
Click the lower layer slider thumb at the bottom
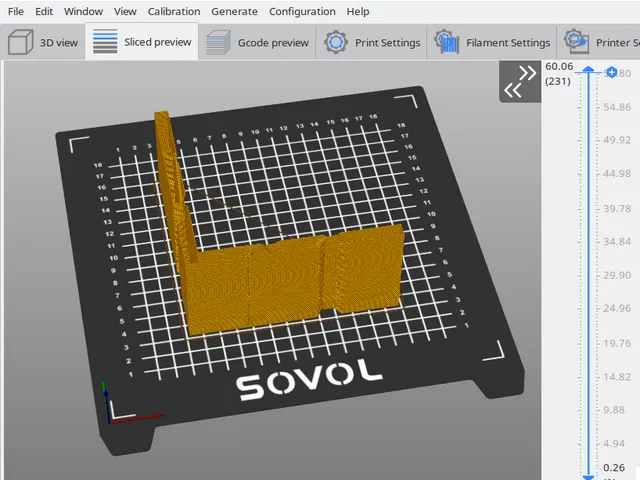click(x=588, y=477)
